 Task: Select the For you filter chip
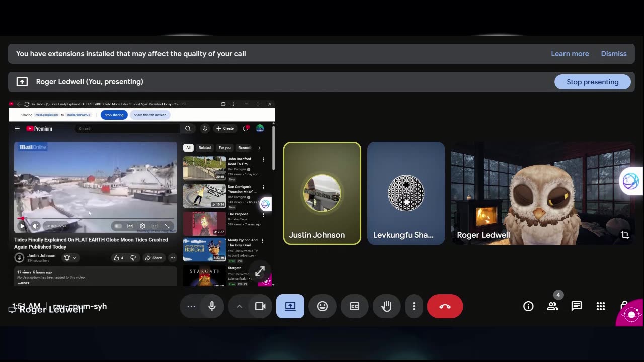click(224, 148)
